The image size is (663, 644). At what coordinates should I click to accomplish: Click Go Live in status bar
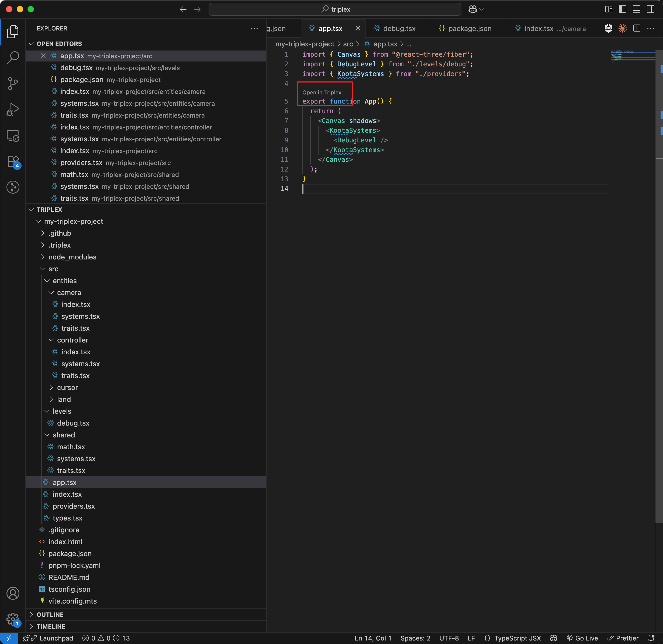coord(582,638)
